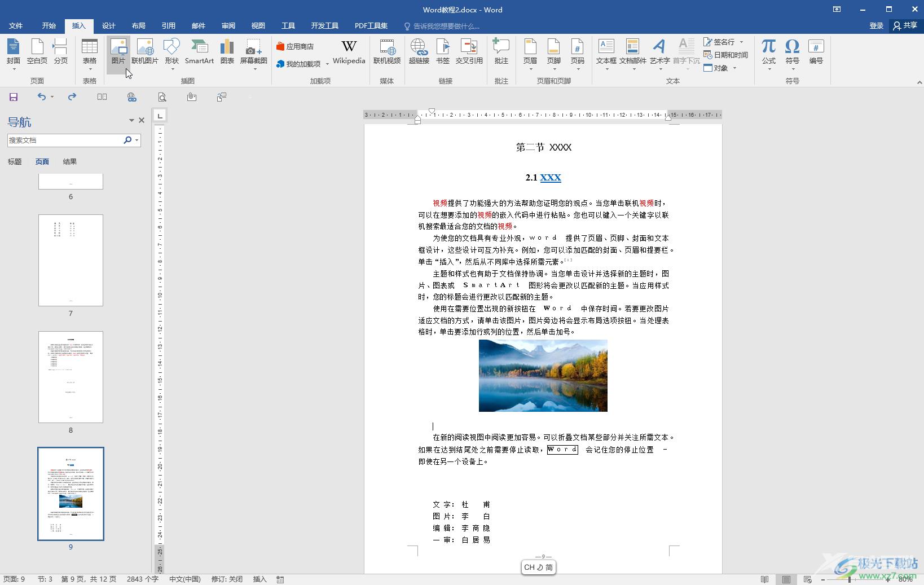Click the Search document (搜索文档) field
This screenshot has width=924, height=585.
point(64,140)
